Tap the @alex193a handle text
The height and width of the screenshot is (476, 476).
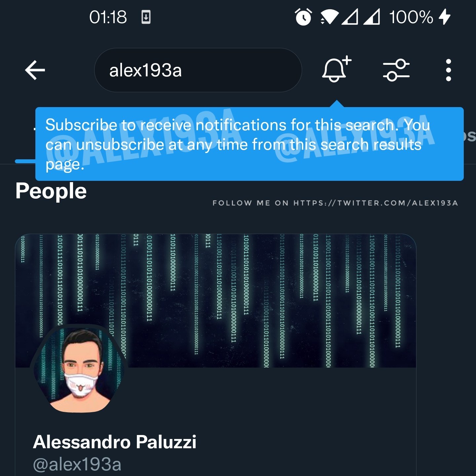pyautogui.click(x=77, y=464)
